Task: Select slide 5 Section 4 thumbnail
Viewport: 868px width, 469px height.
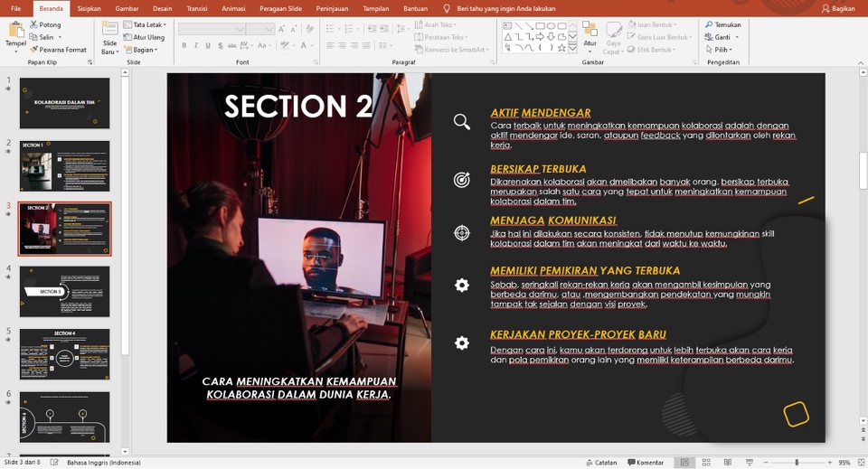Action: coord(65,354)
